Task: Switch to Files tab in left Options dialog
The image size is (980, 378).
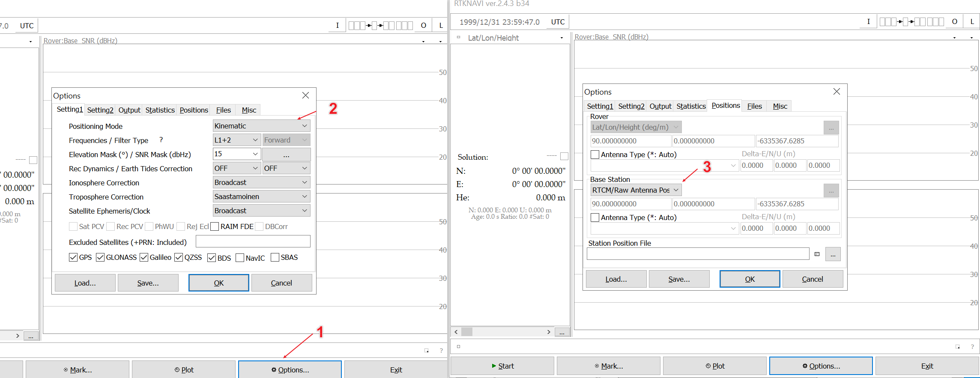Action: click(x=224, y=110)
